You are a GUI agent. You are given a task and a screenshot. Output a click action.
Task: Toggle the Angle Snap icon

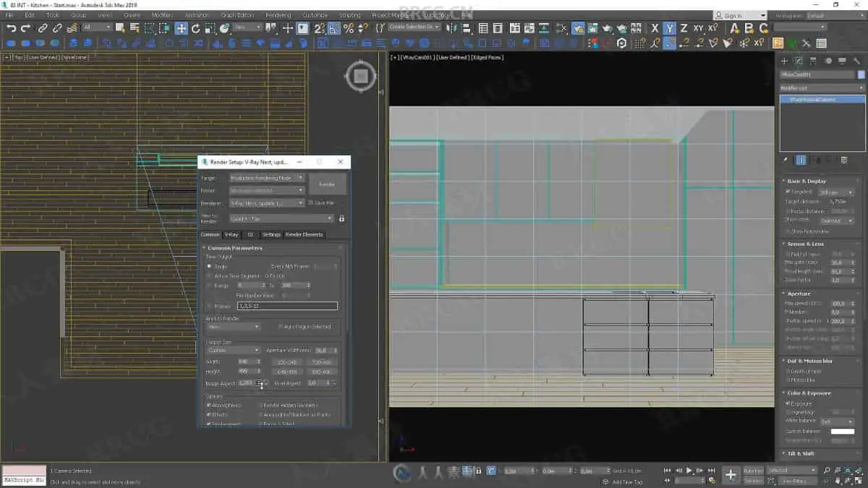333,28
